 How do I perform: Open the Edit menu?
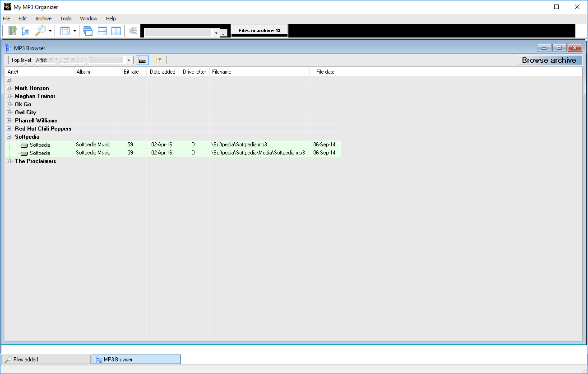[23, 19]
